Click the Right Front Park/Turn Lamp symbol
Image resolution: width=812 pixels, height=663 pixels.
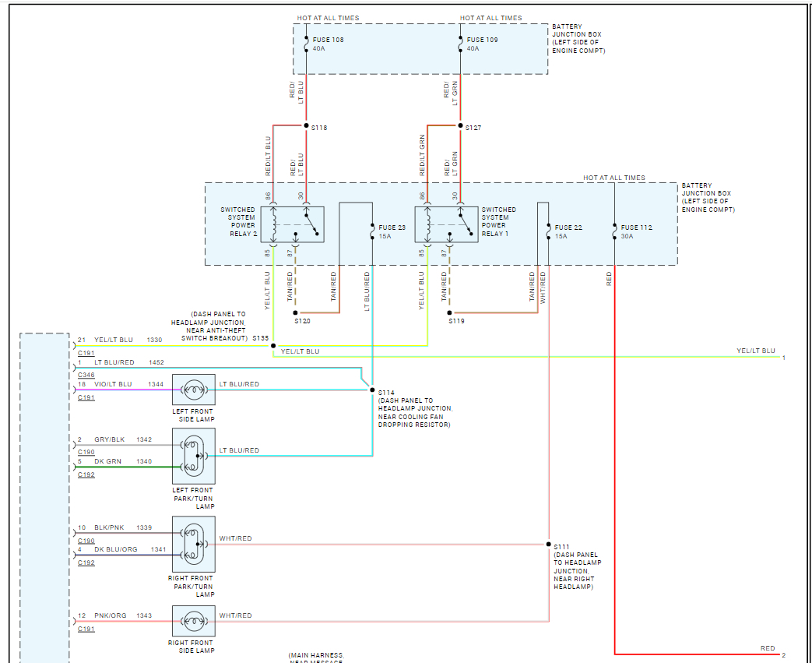(194, 544)
